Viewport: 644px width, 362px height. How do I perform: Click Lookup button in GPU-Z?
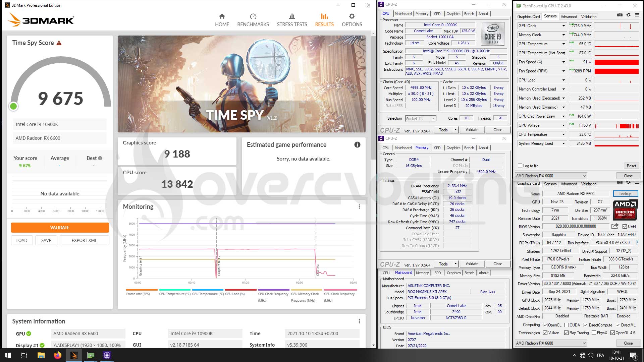coord(625,194)
